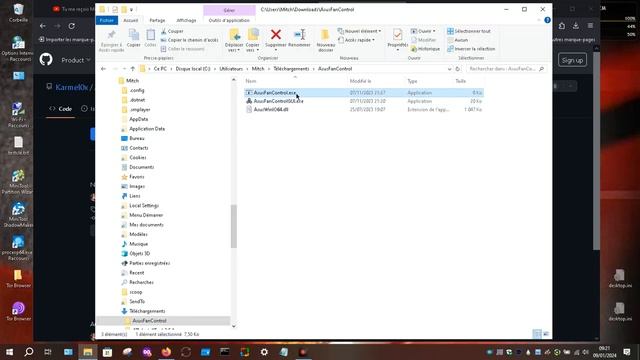Click the Coller clipboard icon

pos(150,35)
